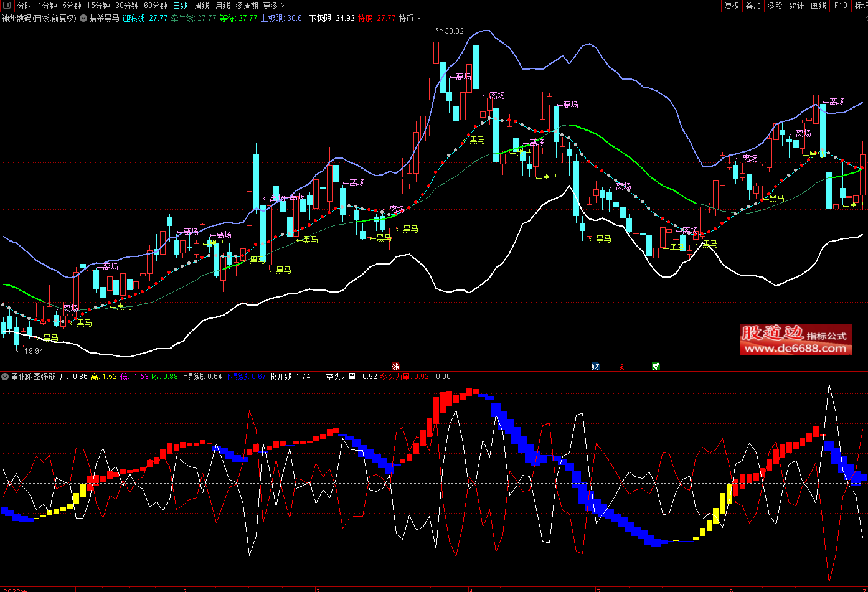Click the 财 financial report marker

tap(595, 366)
